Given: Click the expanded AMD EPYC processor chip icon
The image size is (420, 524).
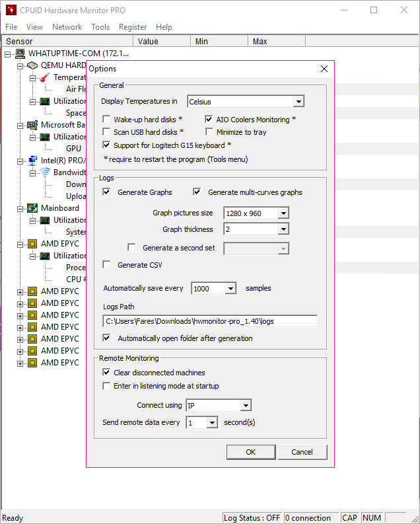Looking at the screenshot, I should click(x=32, y=244).
